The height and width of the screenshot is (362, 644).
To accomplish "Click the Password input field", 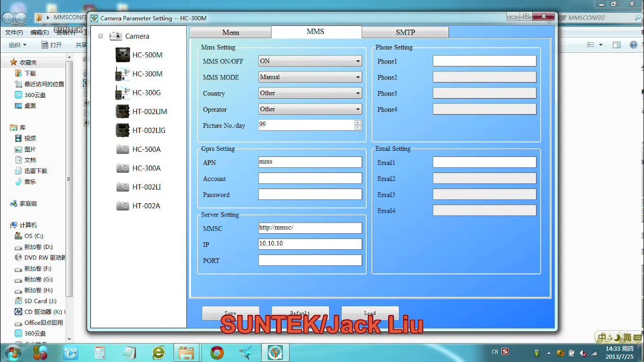I will [x=310, y=195].
